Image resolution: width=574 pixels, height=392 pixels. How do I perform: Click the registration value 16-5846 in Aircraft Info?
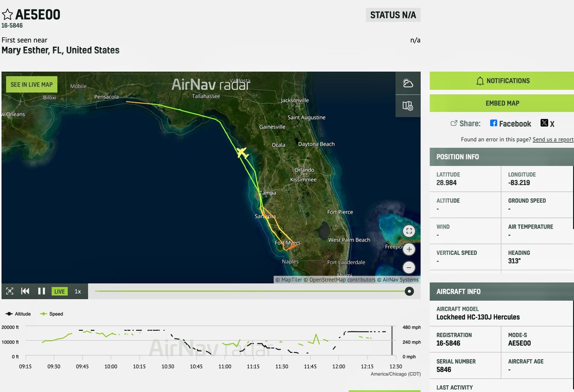[x=449, y=343]
